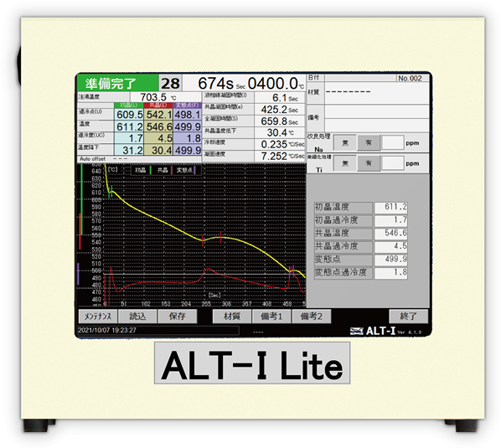Viewport: 501px width, 448px height.
Task: Click the purple 変態点 marker on yellow curve
Action: pos(292,270)
